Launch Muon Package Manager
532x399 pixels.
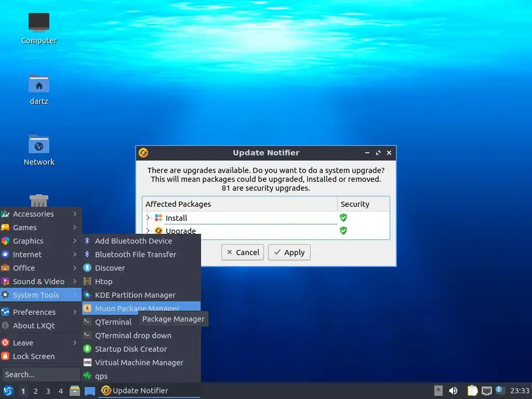pos(141,308)
